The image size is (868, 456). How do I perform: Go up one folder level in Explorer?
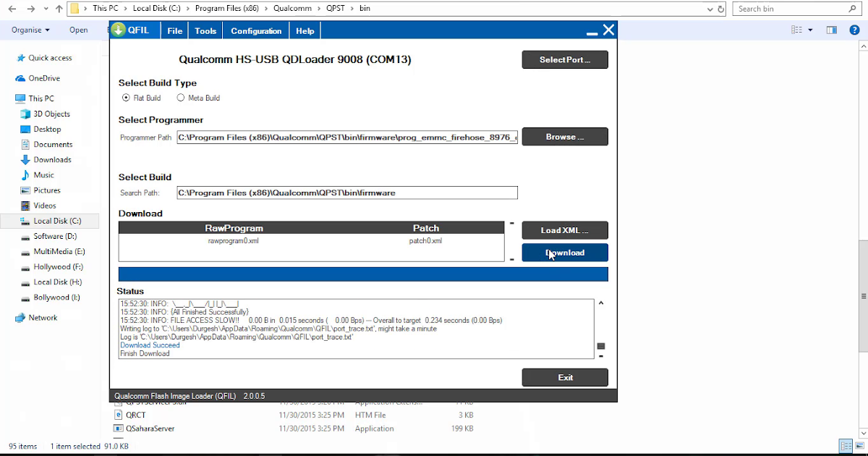pos(59,9)
